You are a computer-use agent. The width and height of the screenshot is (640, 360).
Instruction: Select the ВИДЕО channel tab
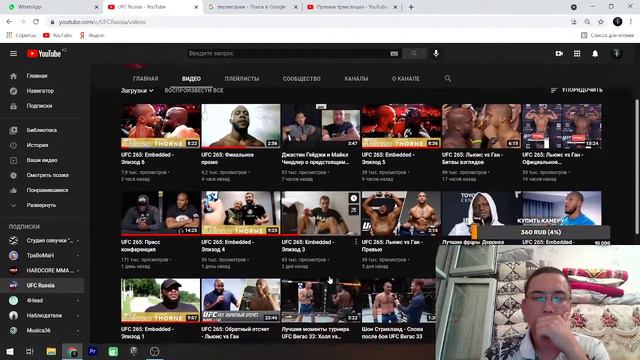point(191,78)
